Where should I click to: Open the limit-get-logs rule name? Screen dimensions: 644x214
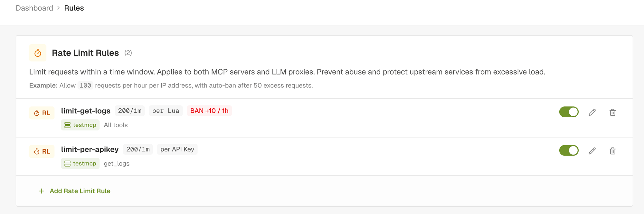coord(86,111)
